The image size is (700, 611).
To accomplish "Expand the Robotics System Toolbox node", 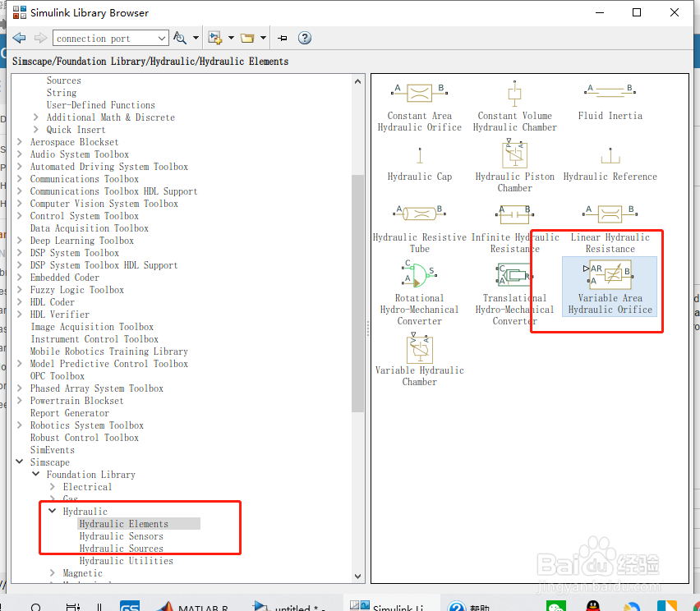I will pos(19,425).
